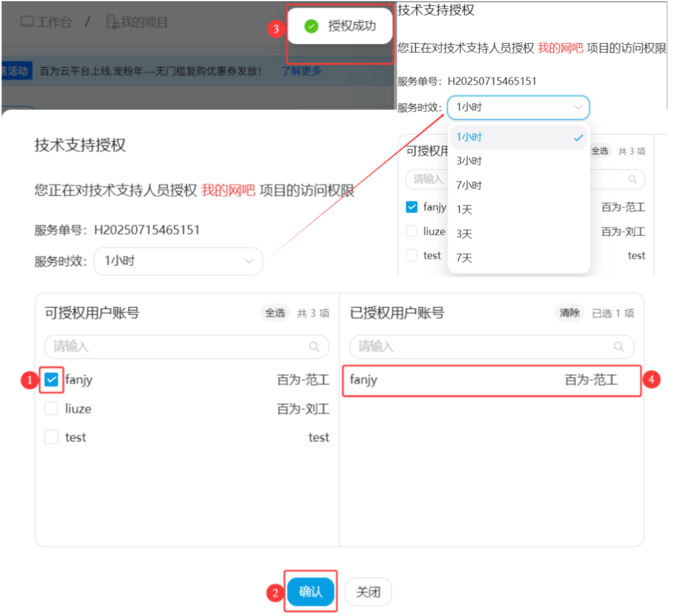Click the 关闭 button
Screen dimensions: 677x616
(x=367, y=593)
